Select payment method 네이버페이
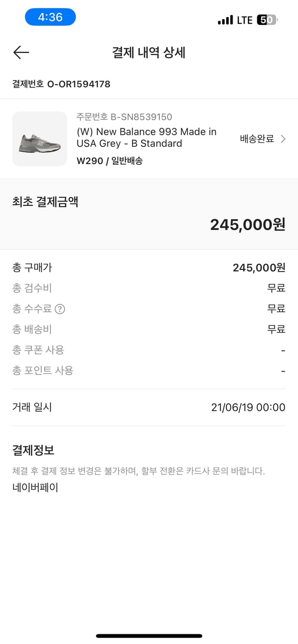This screenshot has width=298, height=644. [34, 487]
